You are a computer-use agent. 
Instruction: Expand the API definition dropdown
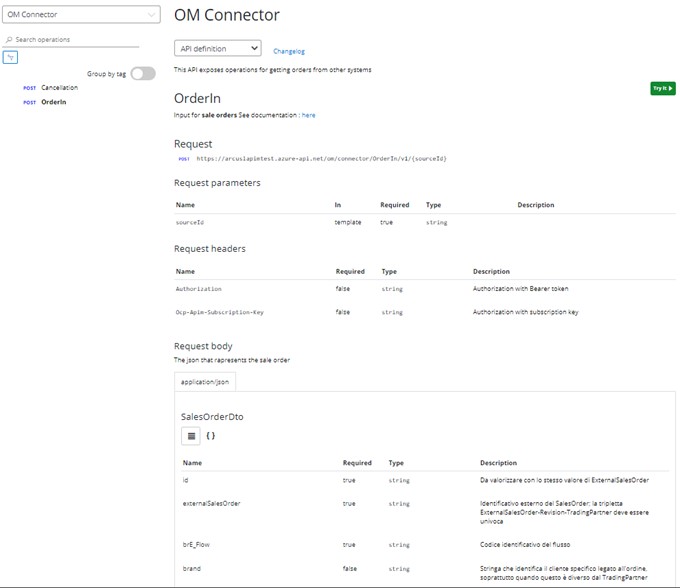217,48
